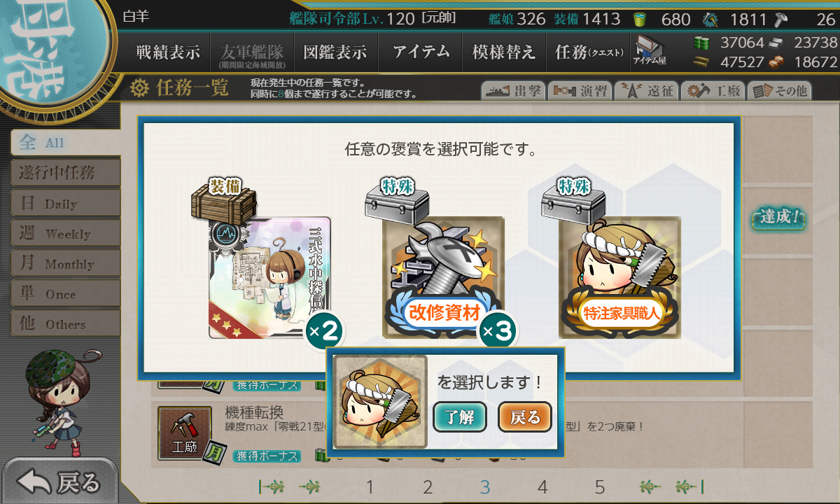Cancel selection with the orange 戻る button
The image size is (840, 504).
pyautogui.click(x=525, y=418)
